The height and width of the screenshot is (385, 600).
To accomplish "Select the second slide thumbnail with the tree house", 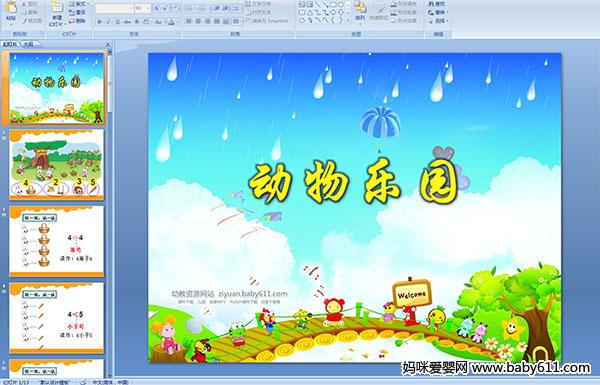I will [x=57, y=165].
